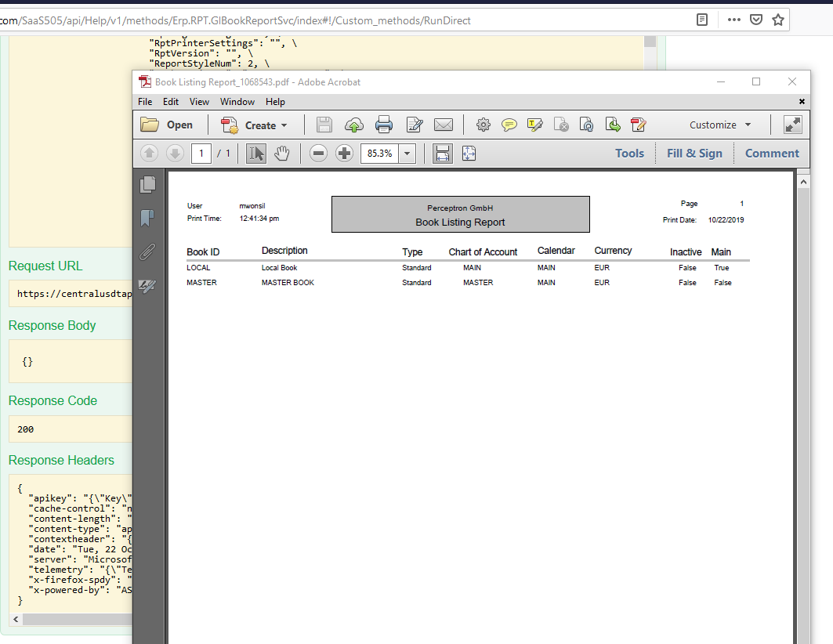
Task: Click the Print document icon
Action: [383, 125]
